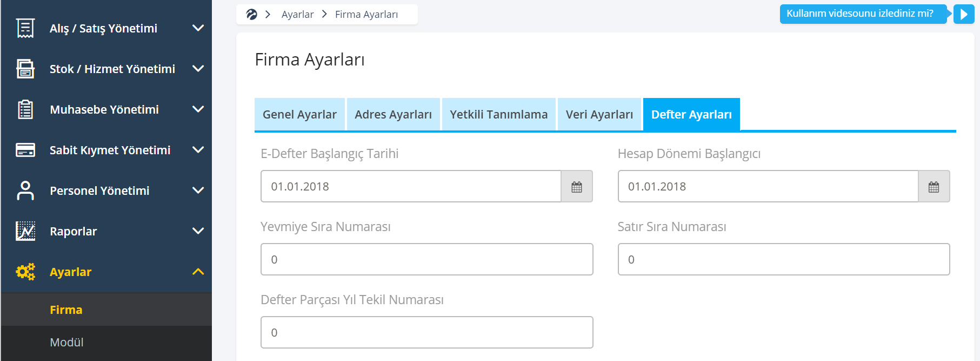Screen dimensions: 980x361
Task: Click the 'Firma Ayarları' page heading
Action: click(x=310, y=60)
